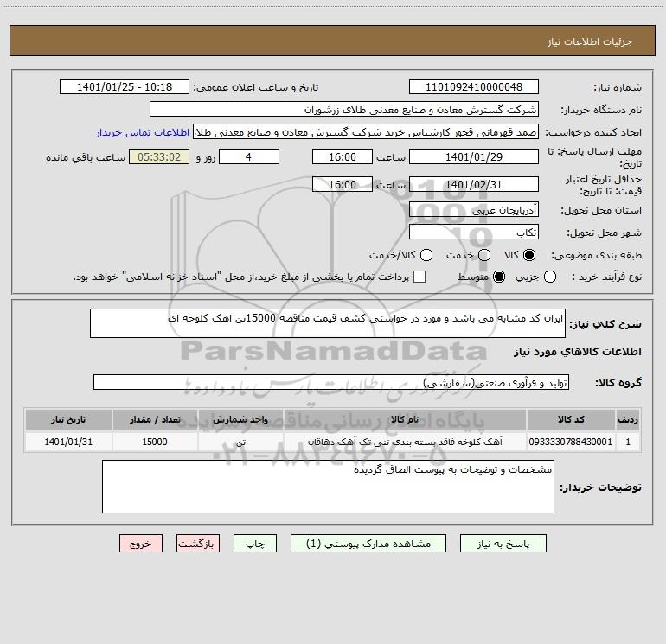Select the کالا/خدمت radio button
Image resolution: width=666 pixels, height=644 pixels.
pos(426,255)
